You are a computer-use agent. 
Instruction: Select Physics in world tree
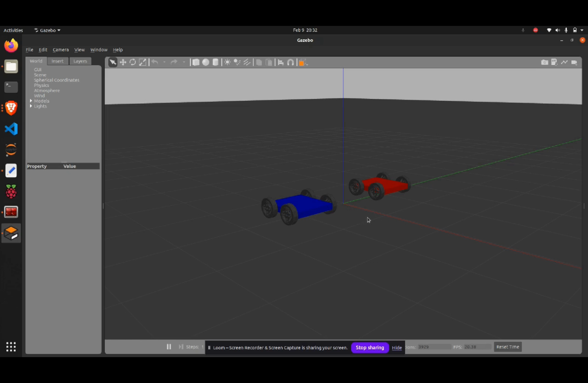click(41, 85)
